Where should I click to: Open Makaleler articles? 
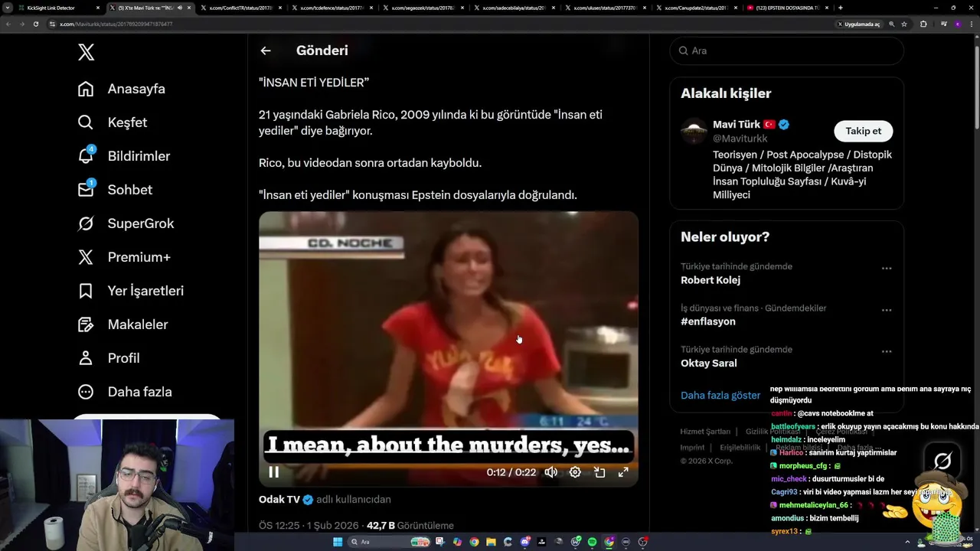coord(122,324)
